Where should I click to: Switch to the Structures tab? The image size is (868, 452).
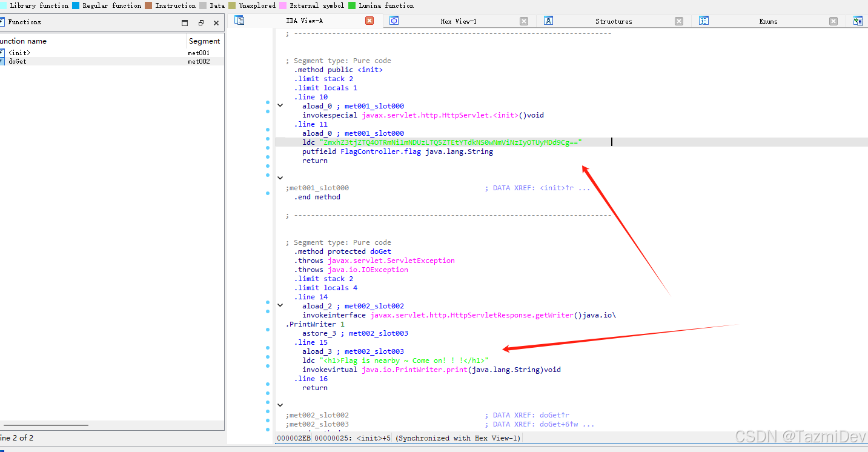614,20
